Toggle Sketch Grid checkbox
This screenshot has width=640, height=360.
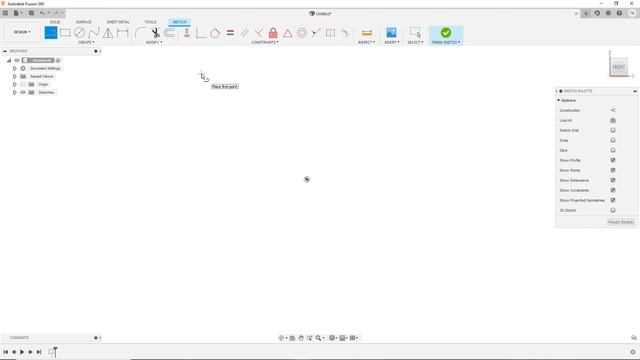[613, 130]
